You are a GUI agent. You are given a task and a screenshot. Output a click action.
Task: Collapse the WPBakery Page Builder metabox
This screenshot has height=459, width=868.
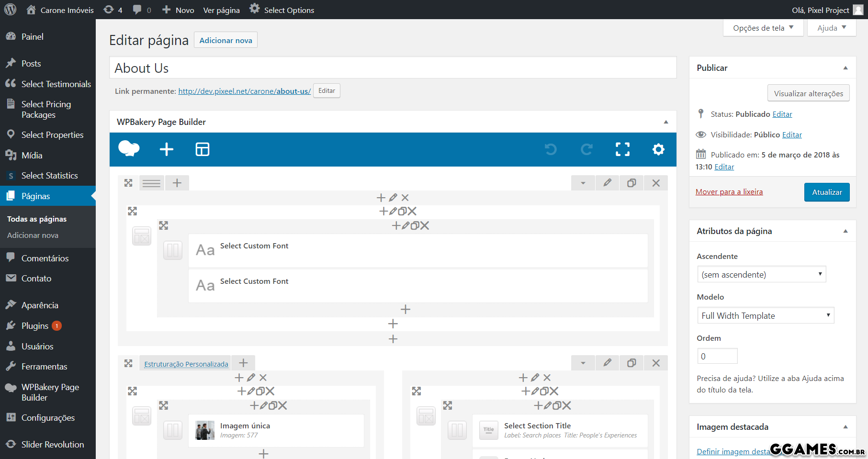tap(665, 122)
